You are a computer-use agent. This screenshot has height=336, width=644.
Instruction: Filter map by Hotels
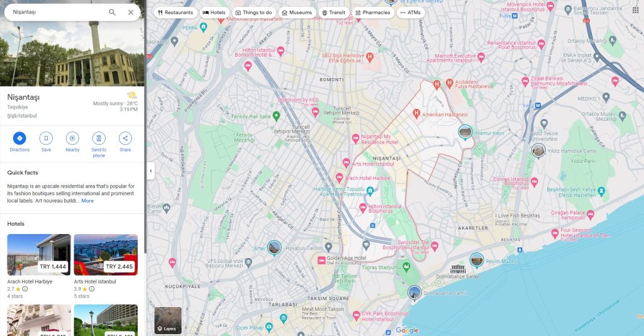pos(214,13)
